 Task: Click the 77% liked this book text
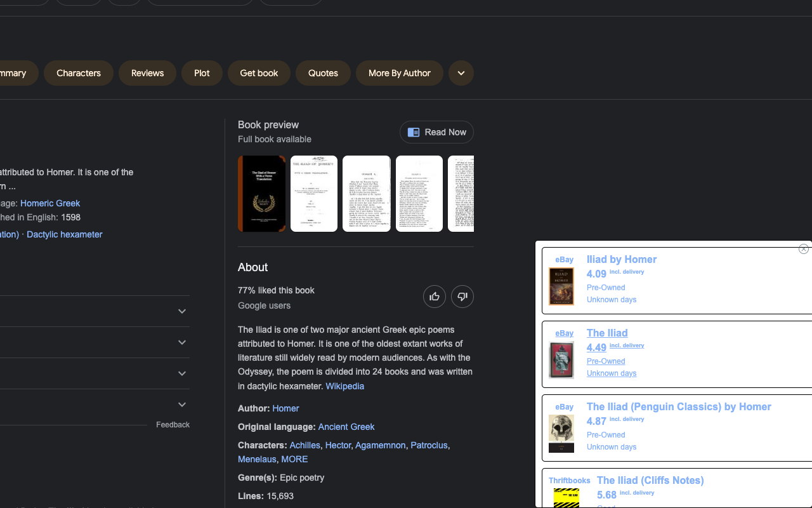pos(276,290)
